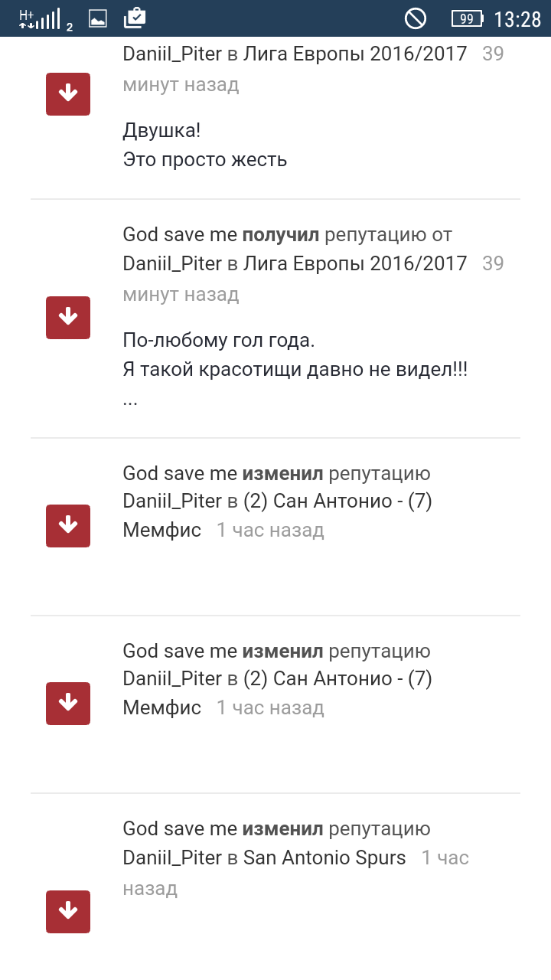Tap the red arrow of the second Сан Антонио - Мемфис entry
The height and width of the screenshot is (980, 551).
(x=68, y=704)
